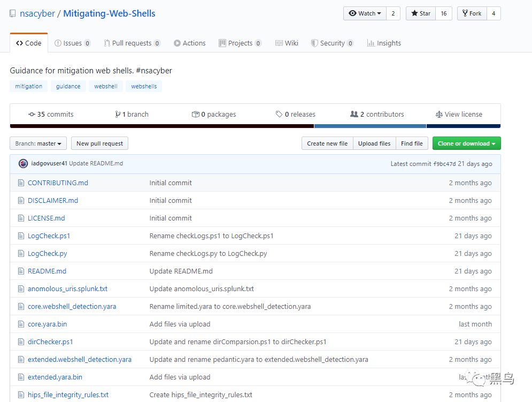Open commit 'Update and rename dirComparsion.ps1'
This screenshot has width=532, height=402.
click(x=238, y=342)
